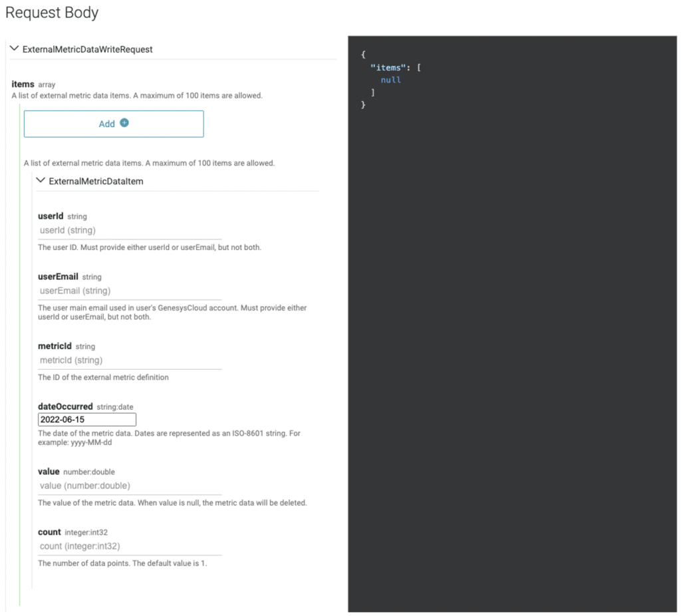Click the ISO-8601 date format description
This screenshot has width=681, height=616.
coord(170,438)
